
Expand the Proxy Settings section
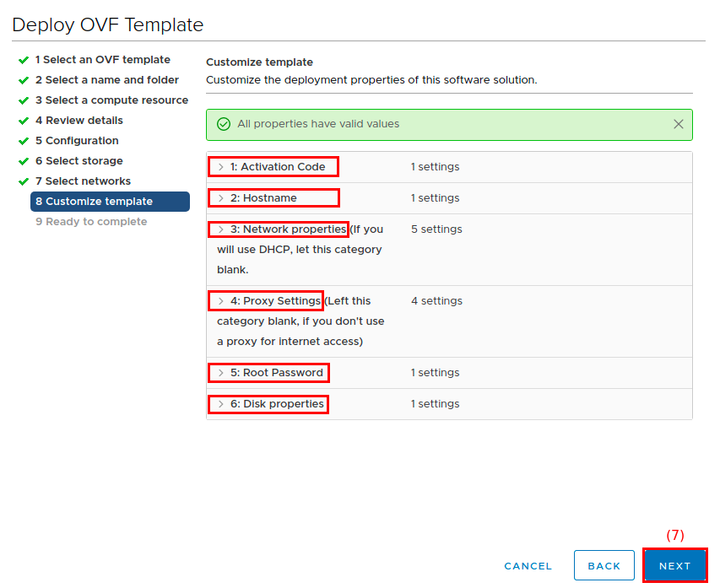point(265,300)
